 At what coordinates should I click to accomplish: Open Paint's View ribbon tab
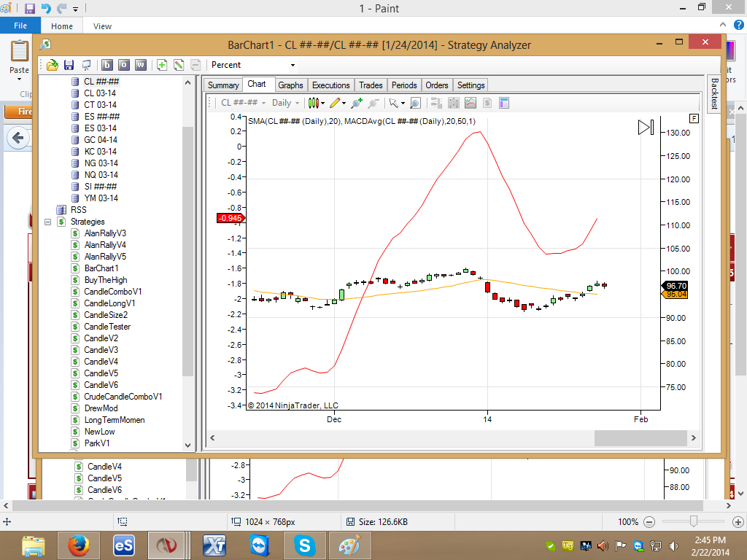click(102, 26)
